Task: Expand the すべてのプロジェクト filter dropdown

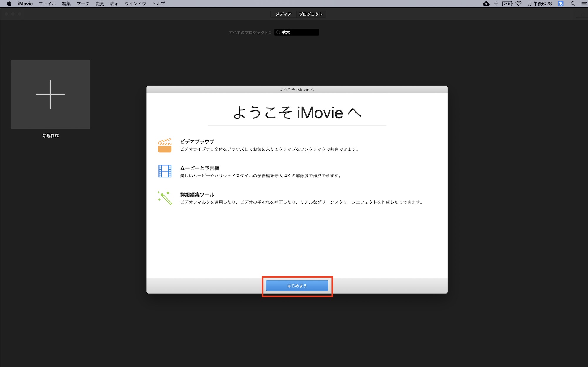Action: (x=250, y=33)
